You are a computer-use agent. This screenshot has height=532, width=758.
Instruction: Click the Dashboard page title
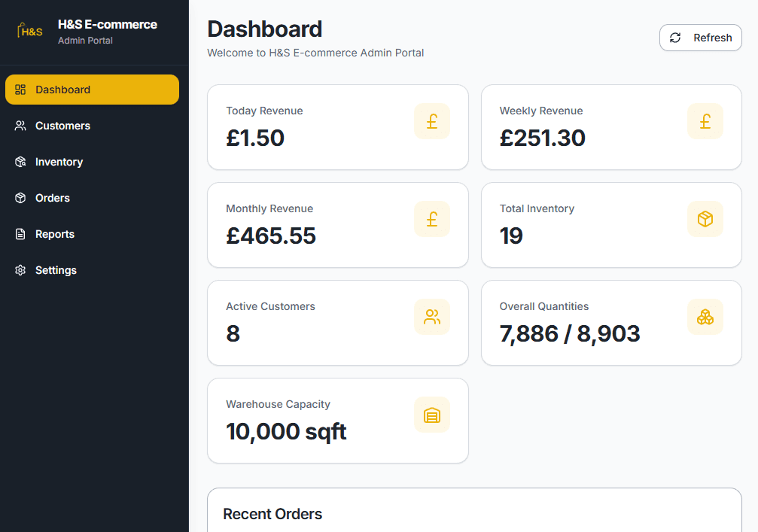pyautogui.click(x=265, y=29)
